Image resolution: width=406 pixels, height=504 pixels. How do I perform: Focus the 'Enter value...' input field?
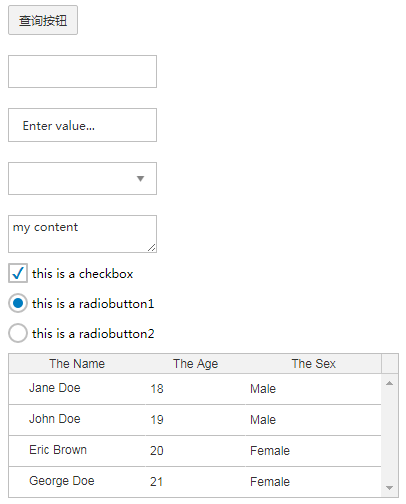tap(82, 125)
